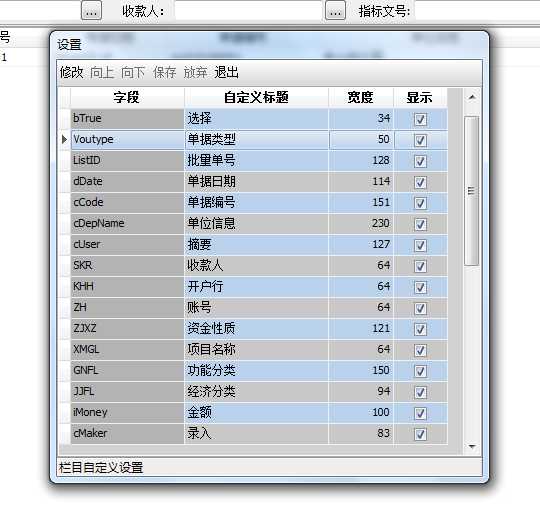Toggle the 显示 checkbox for GNFL

click(420, 371)
